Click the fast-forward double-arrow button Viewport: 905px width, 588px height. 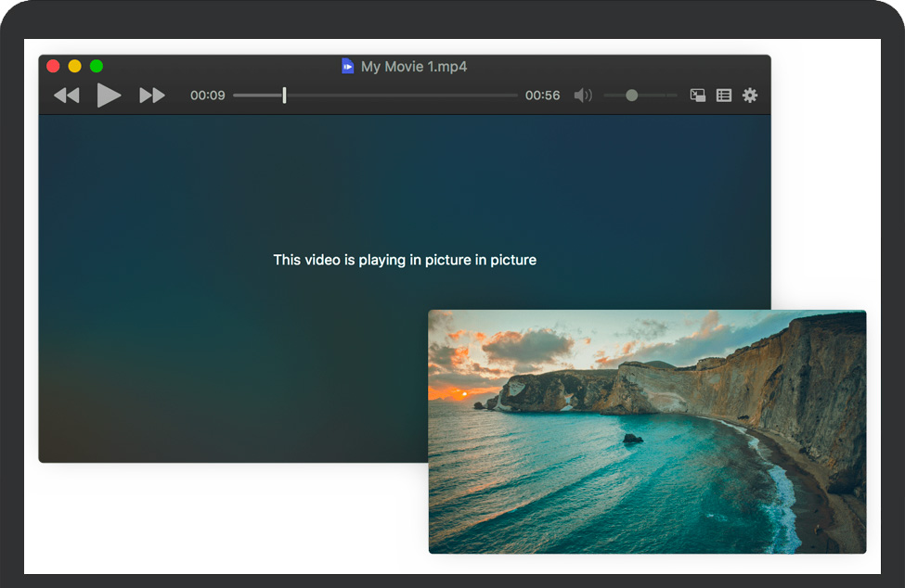(152, 96)
